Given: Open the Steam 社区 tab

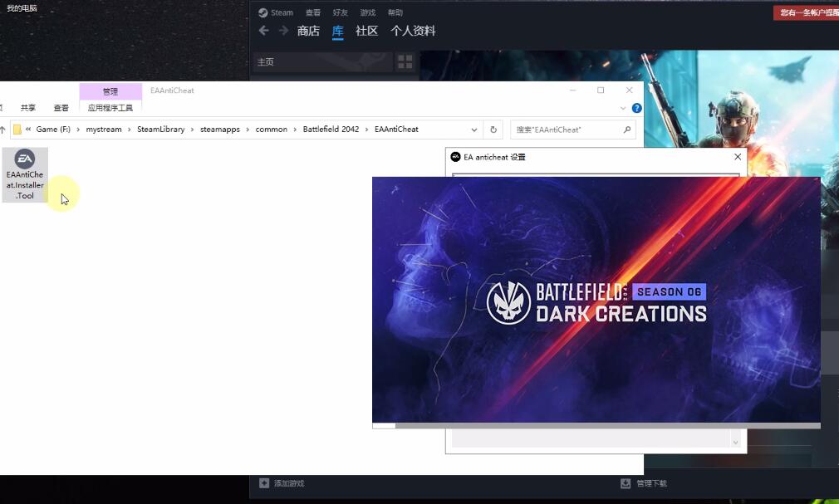Looking at the screenshot, I should [x=366, y=31].
